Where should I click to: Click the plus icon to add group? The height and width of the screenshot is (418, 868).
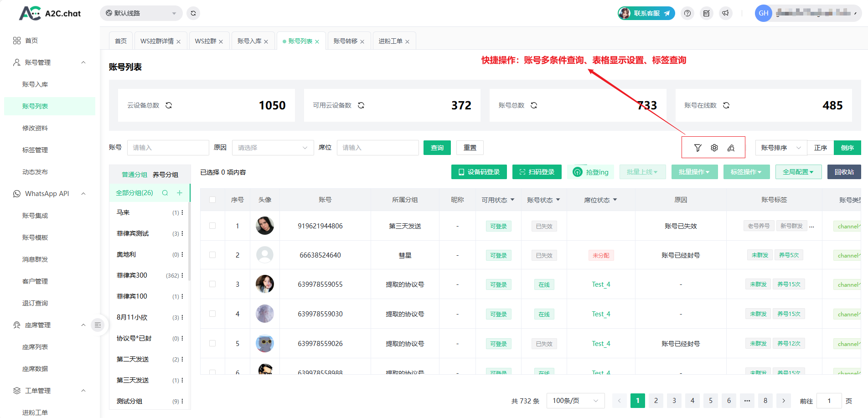click(180, 193)
